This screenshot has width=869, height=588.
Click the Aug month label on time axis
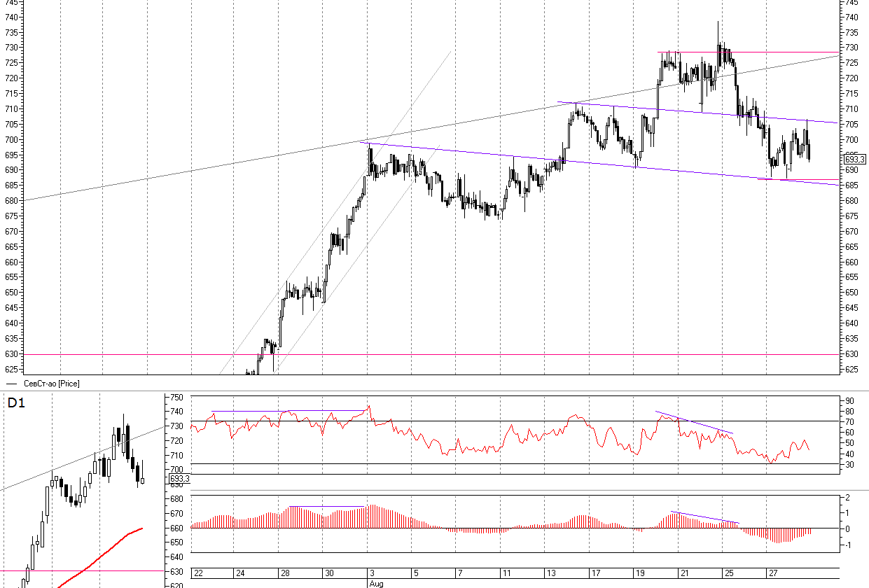pyautogui.click(x=375, y=583)
